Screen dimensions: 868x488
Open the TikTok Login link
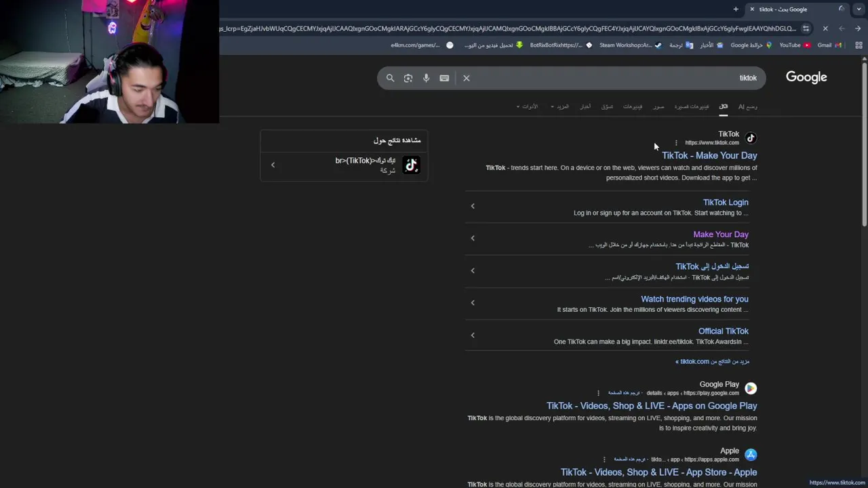coord(726,202)
